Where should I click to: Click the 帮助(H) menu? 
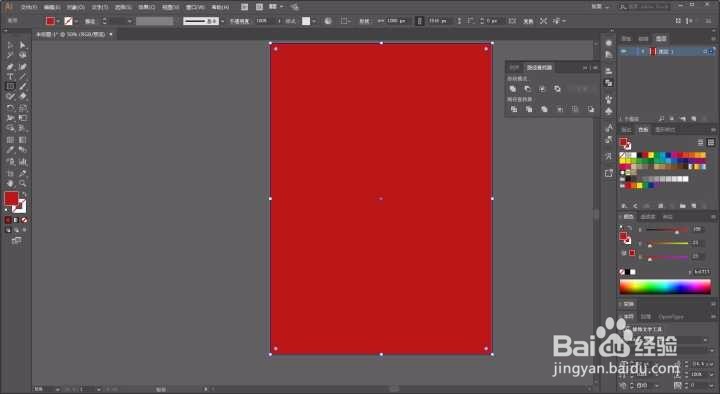click(x=220, y=7)
